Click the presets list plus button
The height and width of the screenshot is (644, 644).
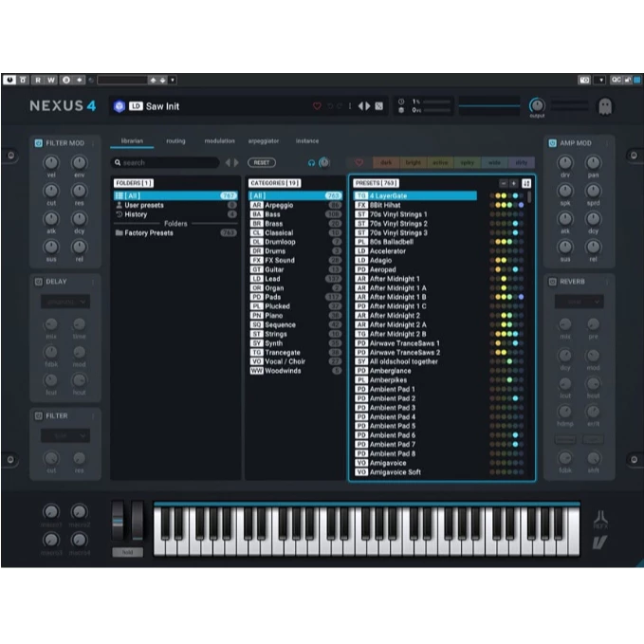(513, 184)
